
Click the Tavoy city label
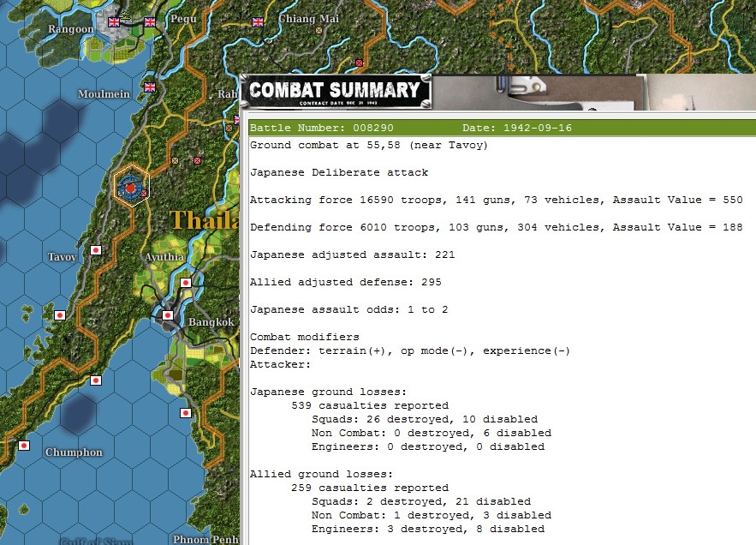[x=63, y=257]
